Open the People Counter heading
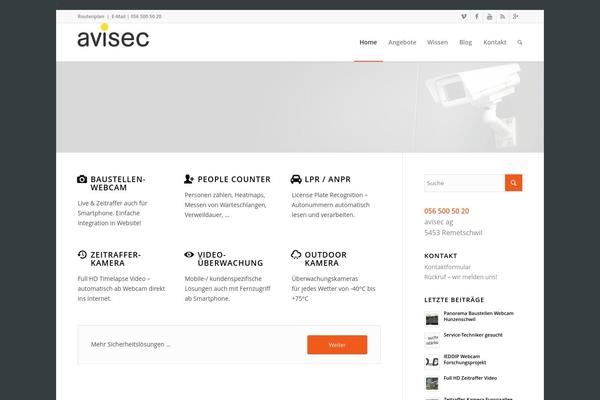This screenshot has width=600, height=400. (234, 179)
